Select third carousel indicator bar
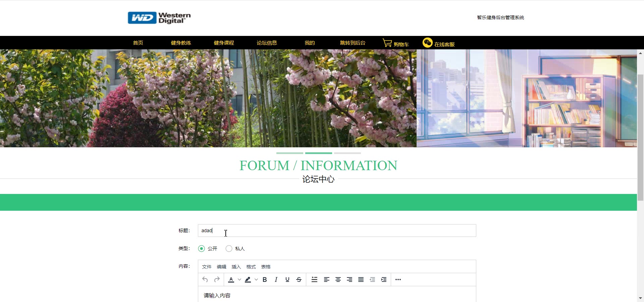Screen dimensions: 644x302 tap(347, 153)
